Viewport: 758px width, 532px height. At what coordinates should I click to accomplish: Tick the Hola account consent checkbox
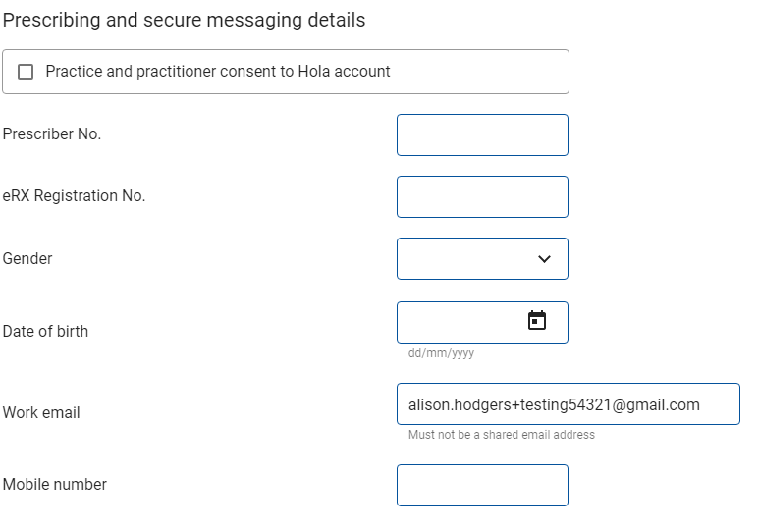point(26,72)
